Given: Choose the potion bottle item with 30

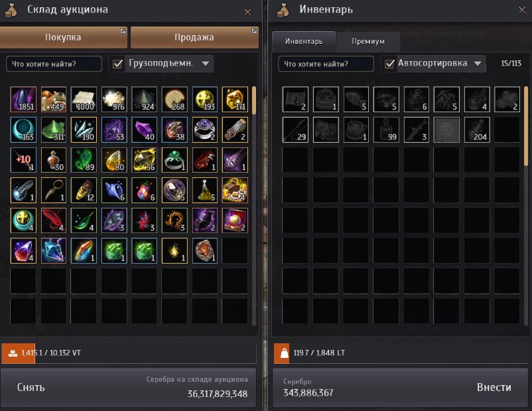Looking at the screenshot, I should click(x=54, y=160).
